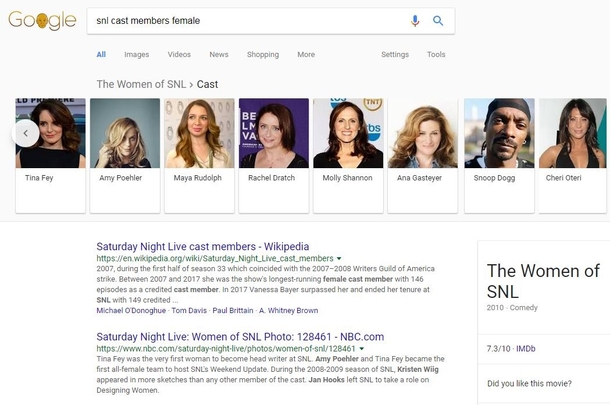Open the Michael O'Donoghue sitelink
The image size is (610, 405).
(131, 310)
